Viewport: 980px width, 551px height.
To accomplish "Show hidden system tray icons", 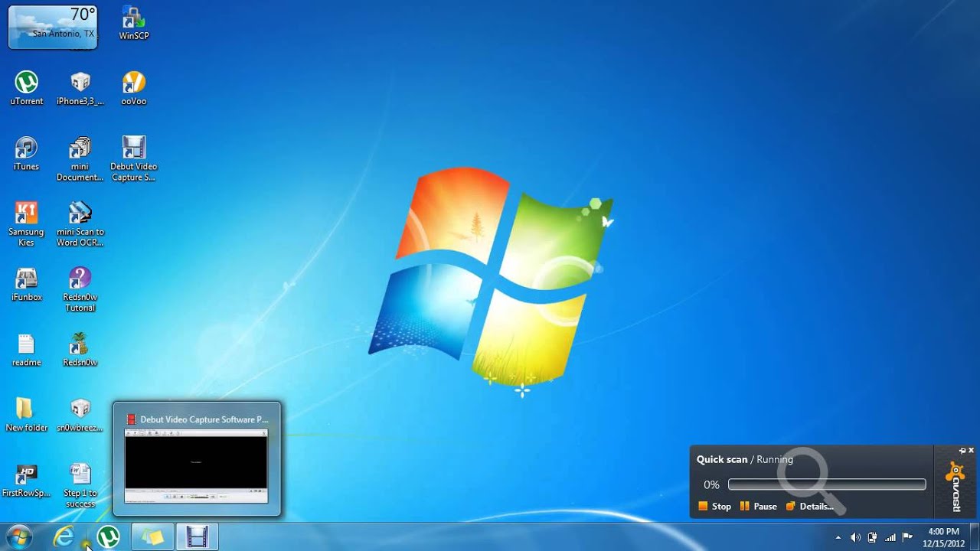I will (838, 537).
